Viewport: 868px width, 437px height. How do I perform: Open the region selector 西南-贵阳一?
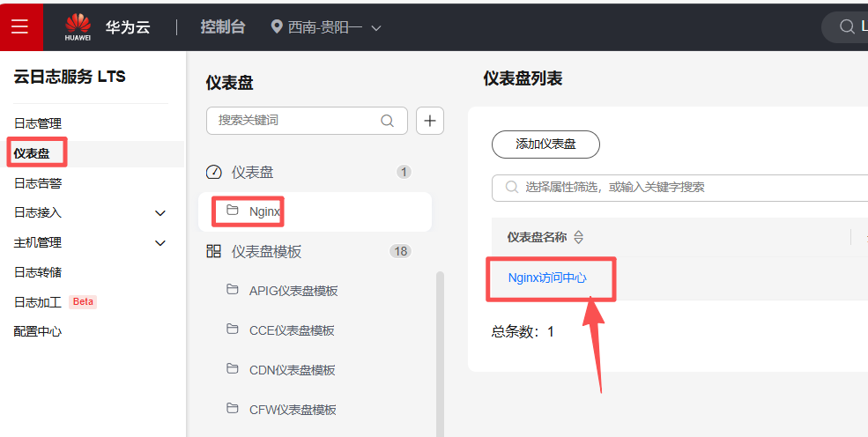(326, 27)
